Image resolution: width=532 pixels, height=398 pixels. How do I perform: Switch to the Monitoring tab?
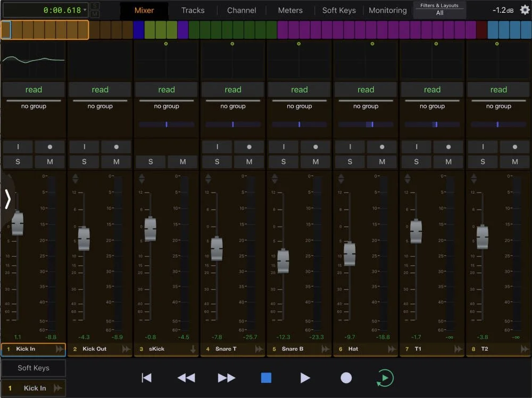tap(387, 10)
